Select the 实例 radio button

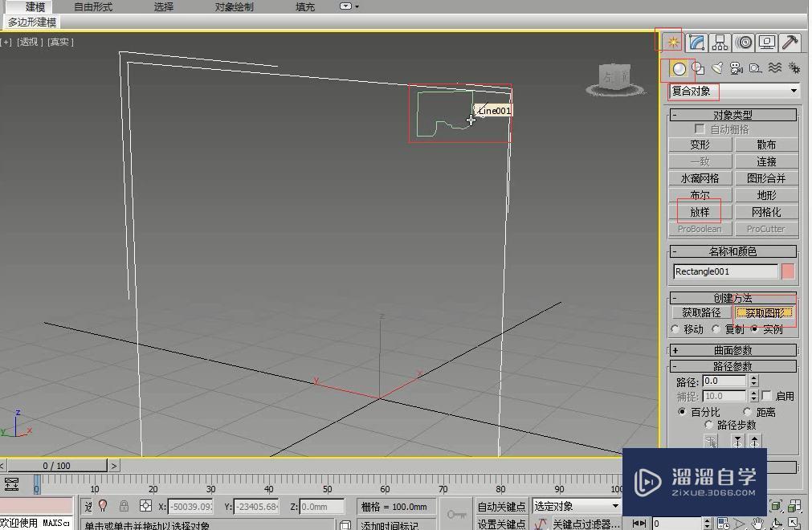pos(754,329)
